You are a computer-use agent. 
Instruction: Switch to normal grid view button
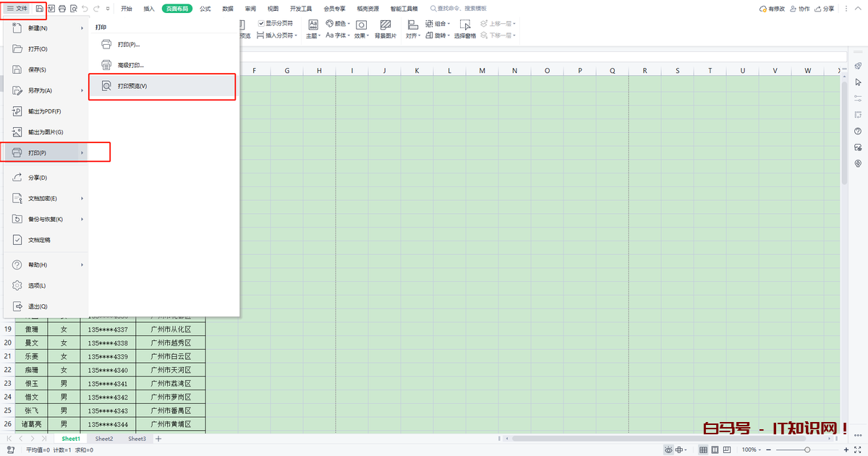(x=703, y=449)
